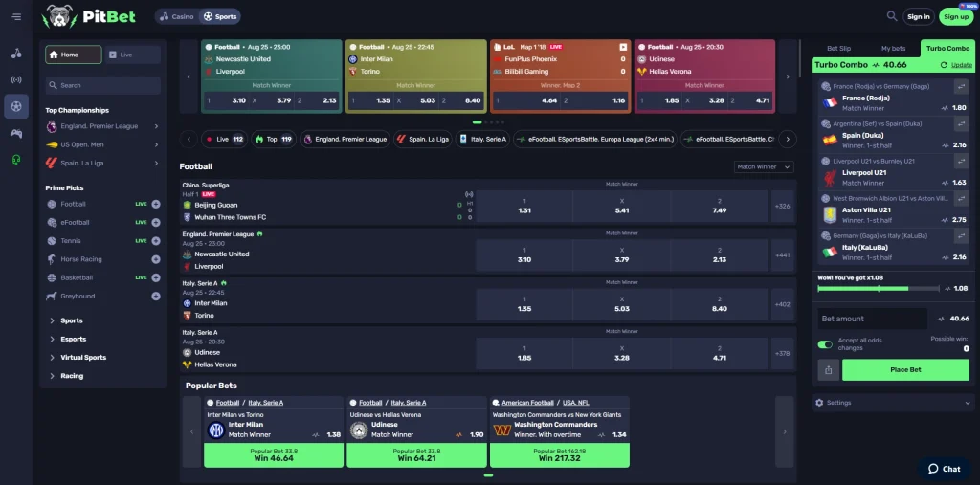
Task: Select the Live chip showing 112
Action: click(x=224, y=140)
